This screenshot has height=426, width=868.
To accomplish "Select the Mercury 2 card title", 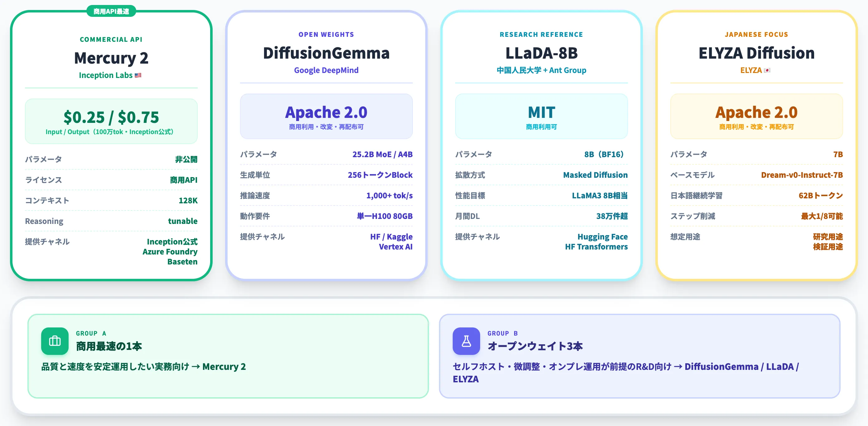I will [x=111, y=58].
